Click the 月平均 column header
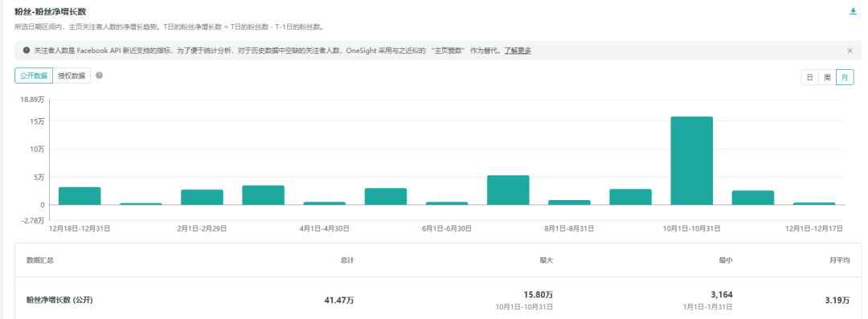868x319 pixels. [840, 260]
